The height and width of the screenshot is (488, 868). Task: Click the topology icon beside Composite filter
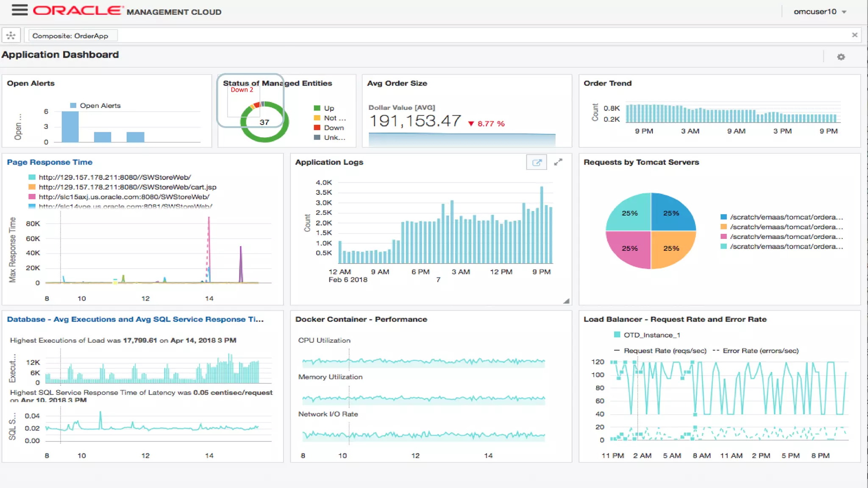pos(11,36)
